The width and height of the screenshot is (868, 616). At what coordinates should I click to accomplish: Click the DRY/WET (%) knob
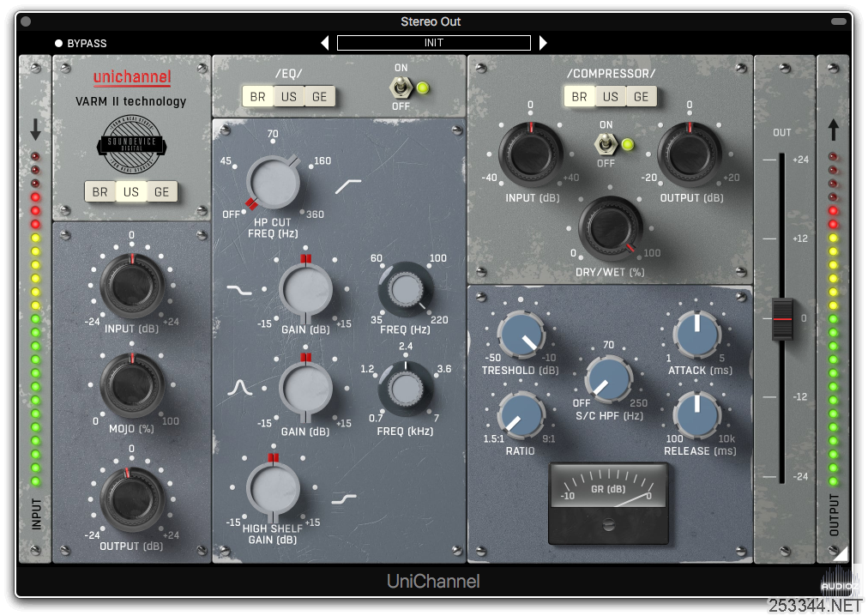(x=610, y=228)
